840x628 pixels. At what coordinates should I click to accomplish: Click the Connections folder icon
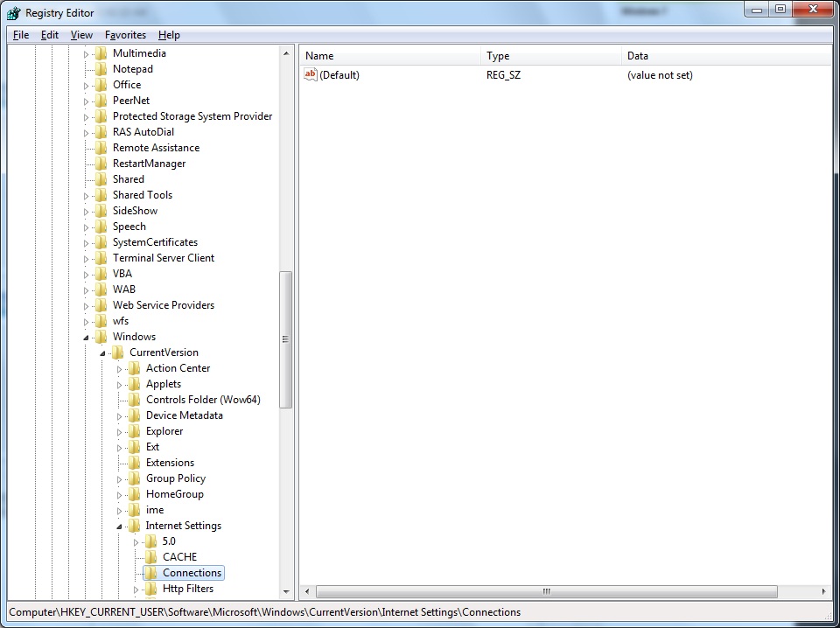[x=151, y=573]
